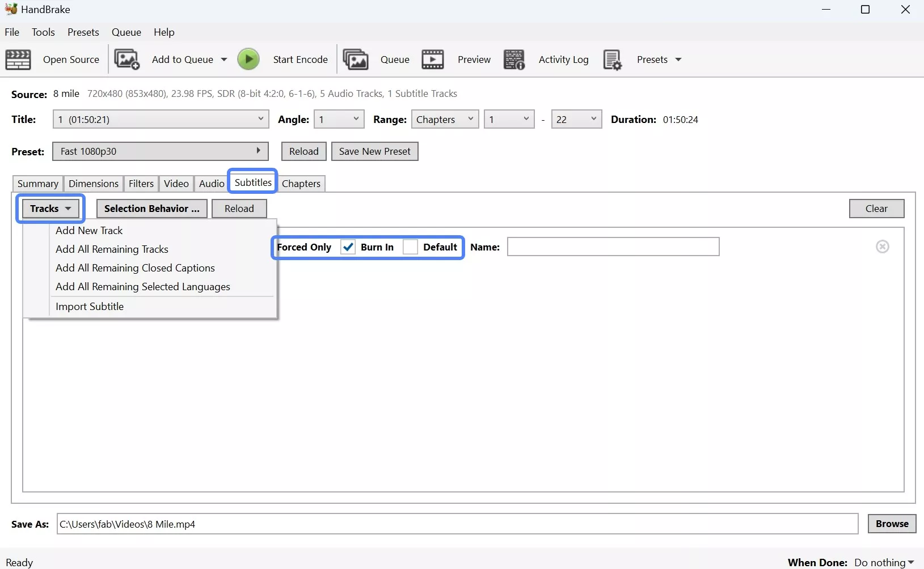The width and height of the screenshot is (924, 569).
Task: Browse for a save destination
Action: coord(892,524)
